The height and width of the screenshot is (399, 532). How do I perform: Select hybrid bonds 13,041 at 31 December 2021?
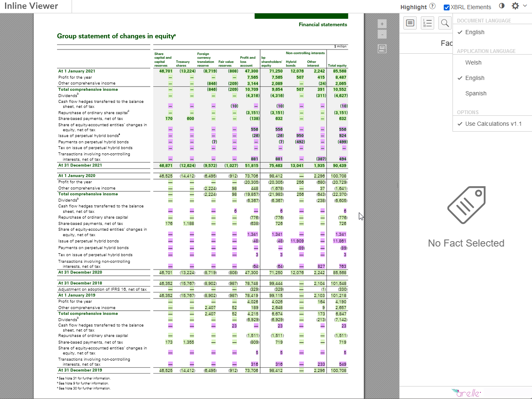[297, 166]
